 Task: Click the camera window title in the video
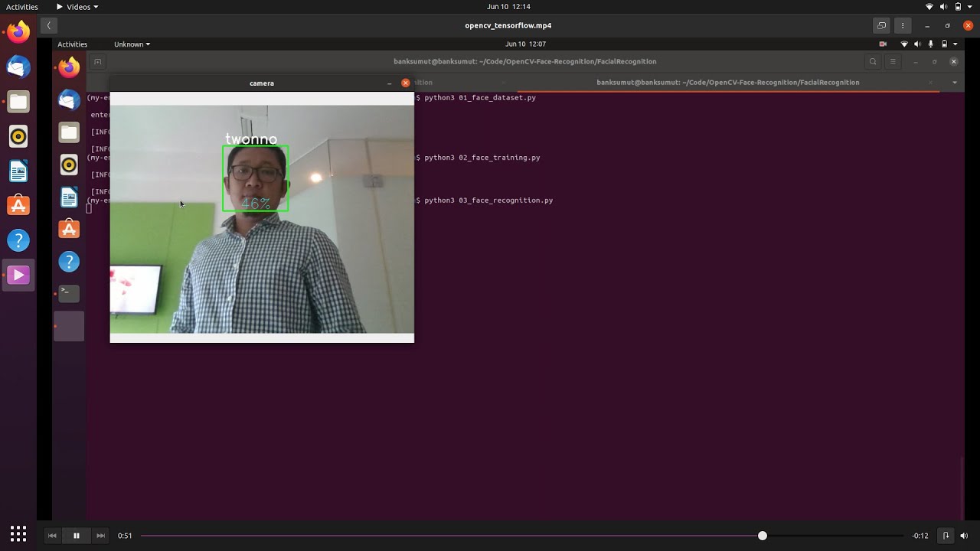point(262,83)
